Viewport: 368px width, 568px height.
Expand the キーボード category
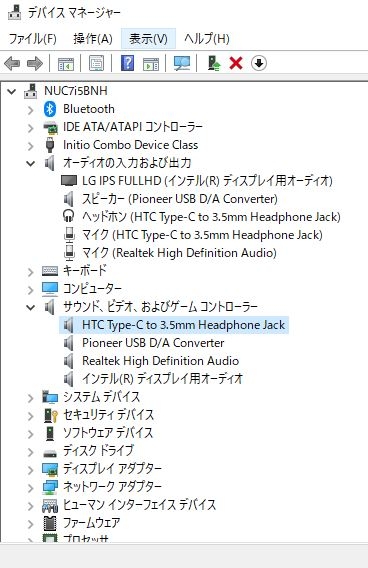point(31,272)
